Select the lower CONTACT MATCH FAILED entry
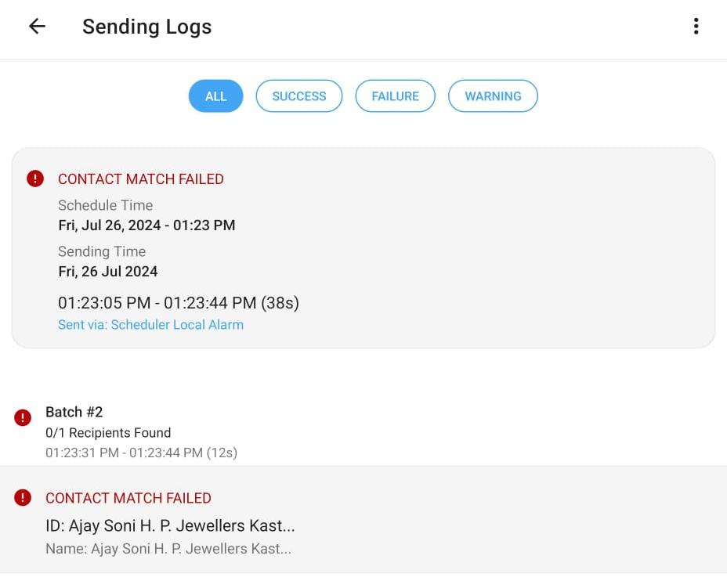The height and width of the screenshot is (588, 727). [129, 498]
